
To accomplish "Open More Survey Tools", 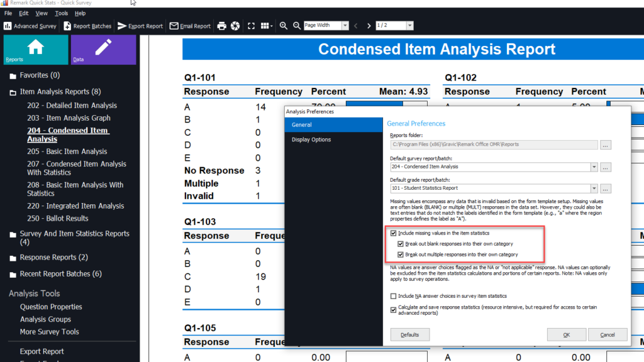I will (x=49, y=332).
